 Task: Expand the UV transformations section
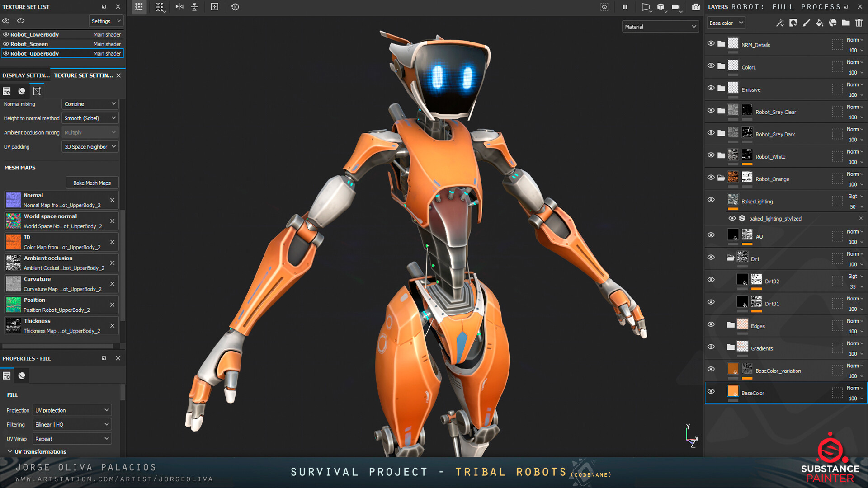40,451
